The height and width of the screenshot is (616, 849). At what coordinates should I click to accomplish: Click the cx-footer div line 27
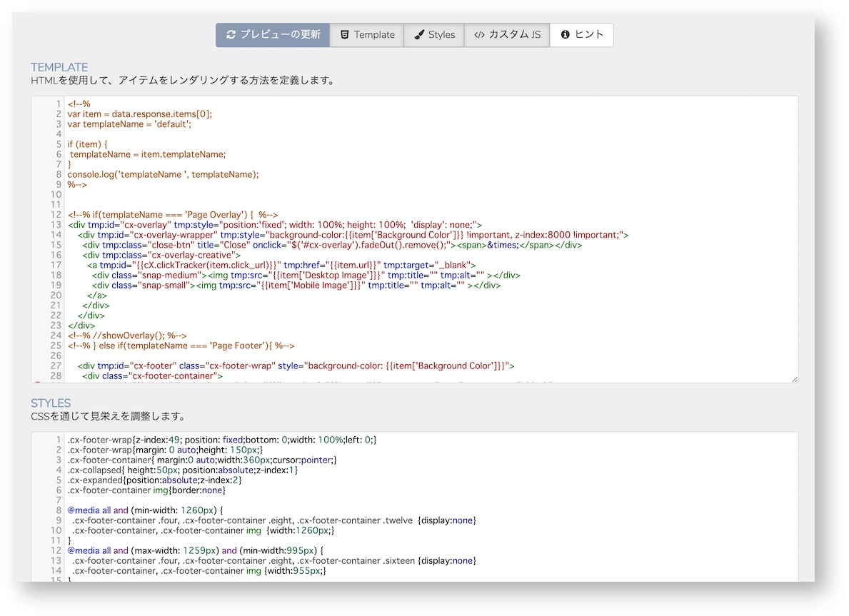click(296, 366)
